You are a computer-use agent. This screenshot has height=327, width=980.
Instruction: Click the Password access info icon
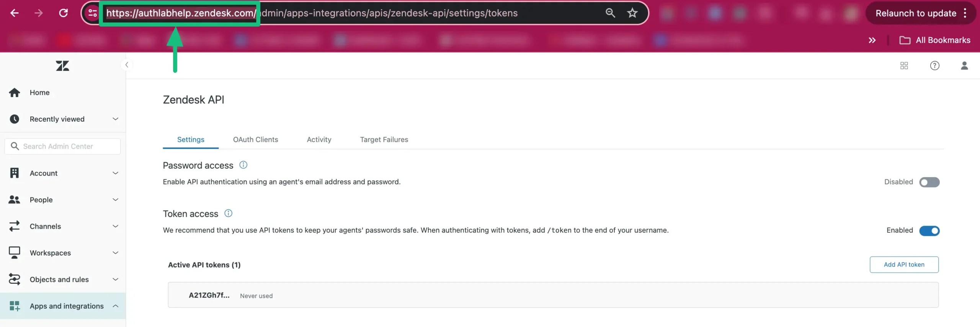(243, 165)
